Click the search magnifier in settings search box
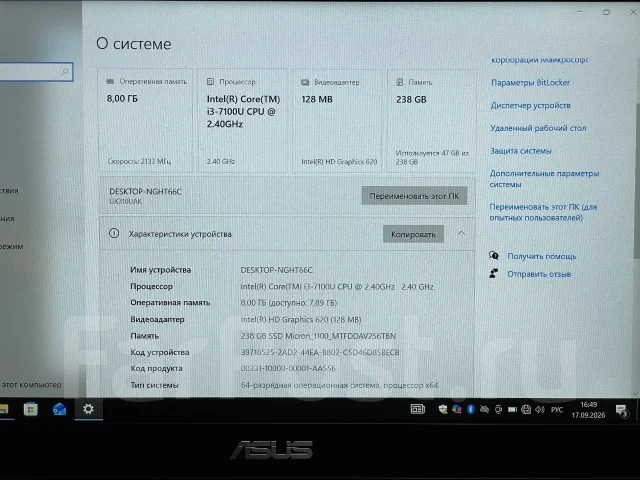 click(64, 72)
